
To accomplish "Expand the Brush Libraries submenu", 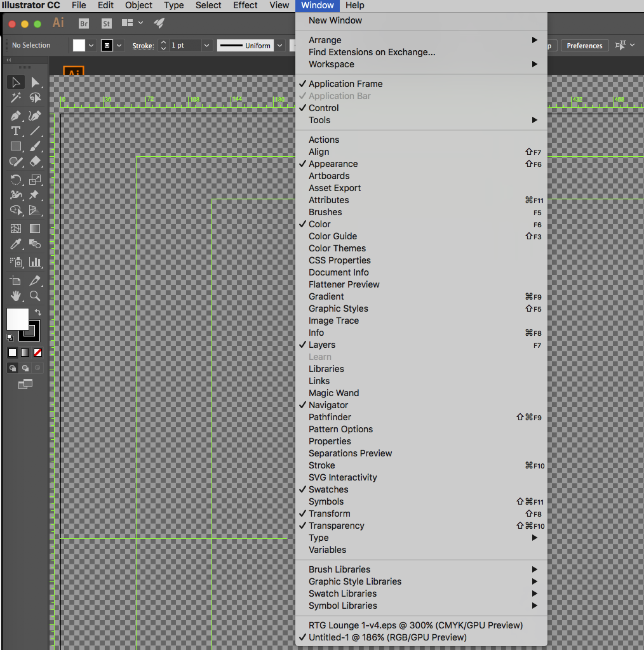I will pyautogui.click(x=421, y=569).
